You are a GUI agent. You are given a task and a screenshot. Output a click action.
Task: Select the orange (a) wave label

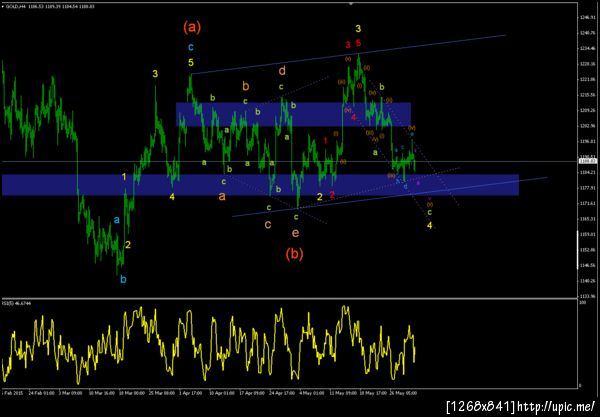pyautogui.click(x=192, y=27)
